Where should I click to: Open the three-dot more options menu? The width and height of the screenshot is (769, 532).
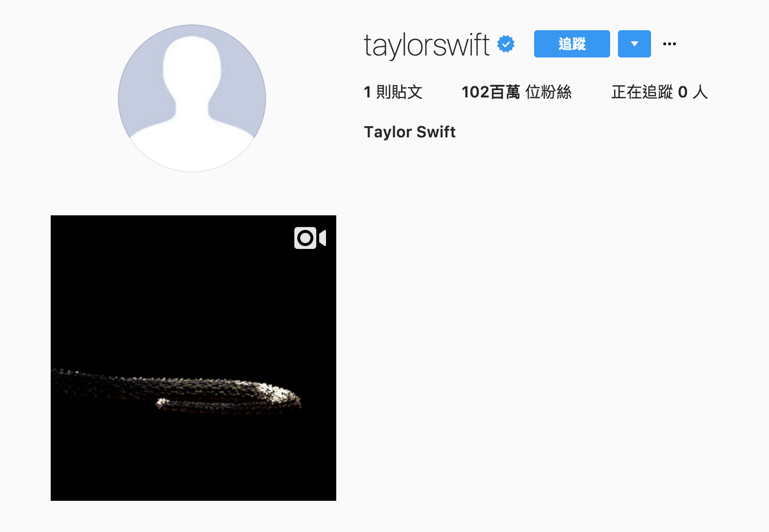[670, 44]
